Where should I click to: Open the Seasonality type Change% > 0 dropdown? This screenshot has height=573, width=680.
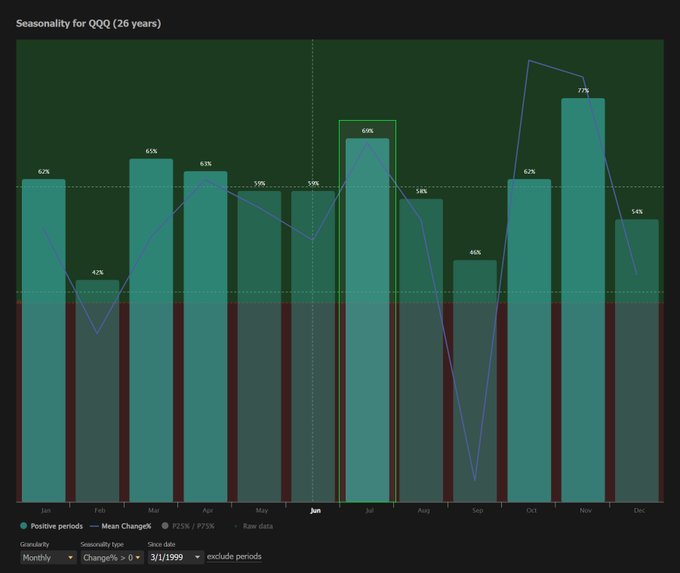[112, 557]
